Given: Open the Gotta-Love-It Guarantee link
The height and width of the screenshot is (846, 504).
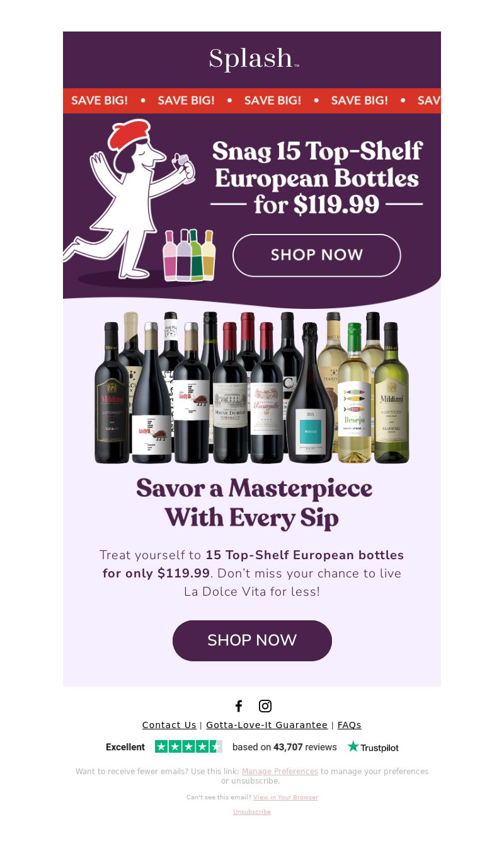Looking at the screenshot, I should [267, 725].
